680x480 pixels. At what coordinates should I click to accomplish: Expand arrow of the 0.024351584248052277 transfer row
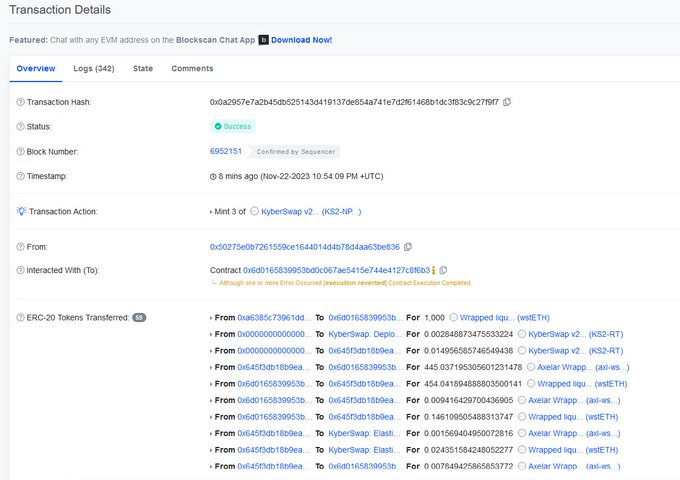tap(211, 450)
